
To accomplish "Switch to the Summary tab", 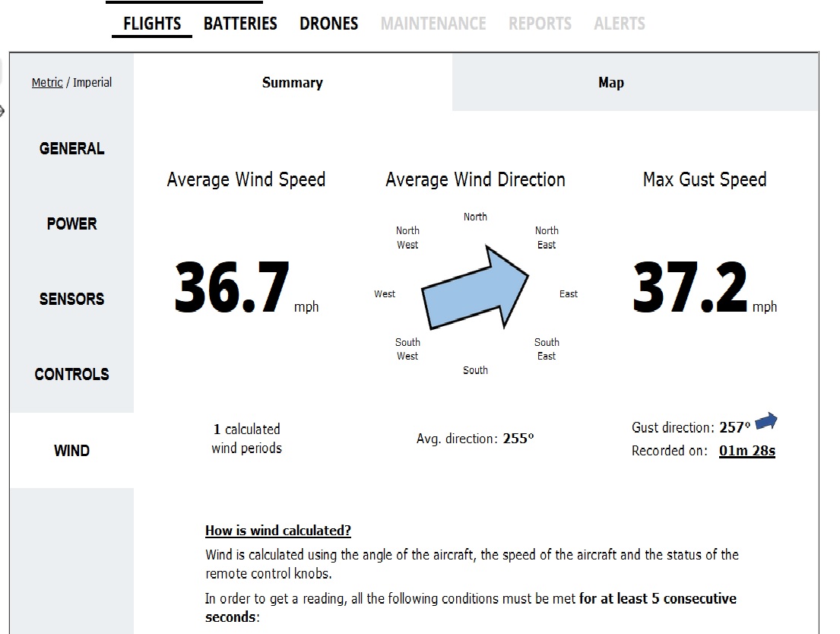I will 293,83.
